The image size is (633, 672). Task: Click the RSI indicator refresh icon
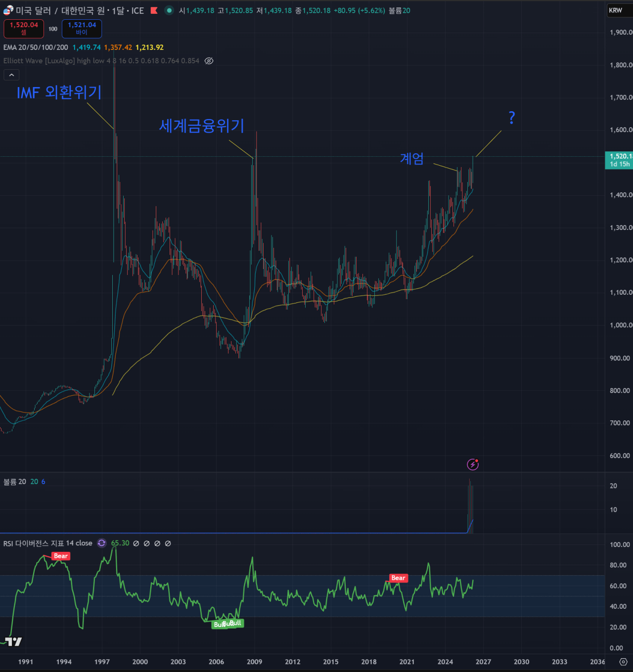(x=102, y=543)
